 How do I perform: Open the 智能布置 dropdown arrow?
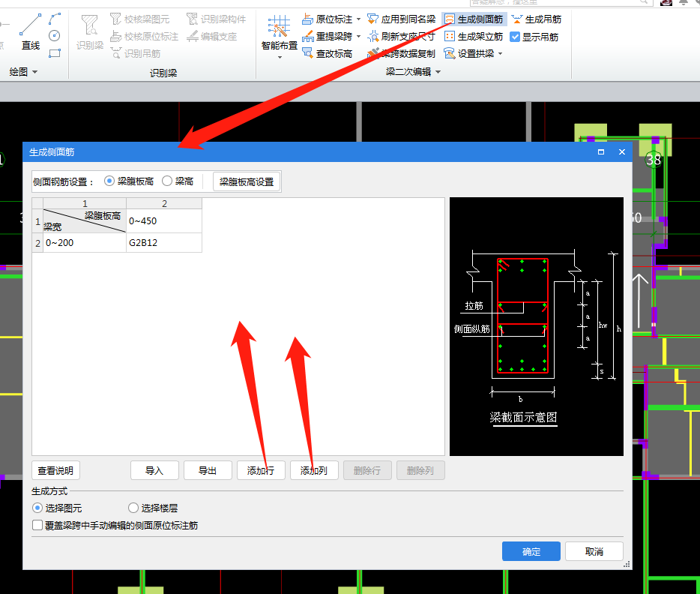coord(280,57)
